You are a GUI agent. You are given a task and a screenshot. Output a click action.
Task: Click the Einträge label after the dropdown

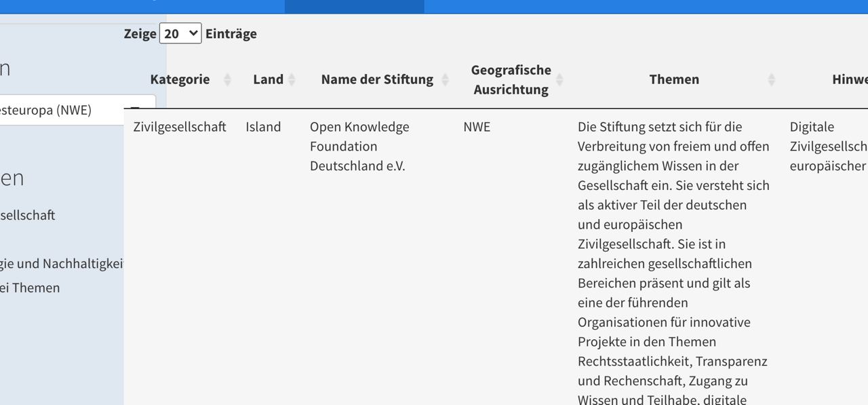(231, 34)
